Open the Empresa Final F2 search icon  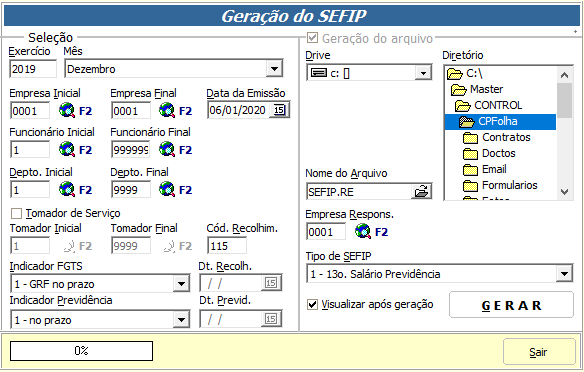pyautogui.click(x=166, y=110)
